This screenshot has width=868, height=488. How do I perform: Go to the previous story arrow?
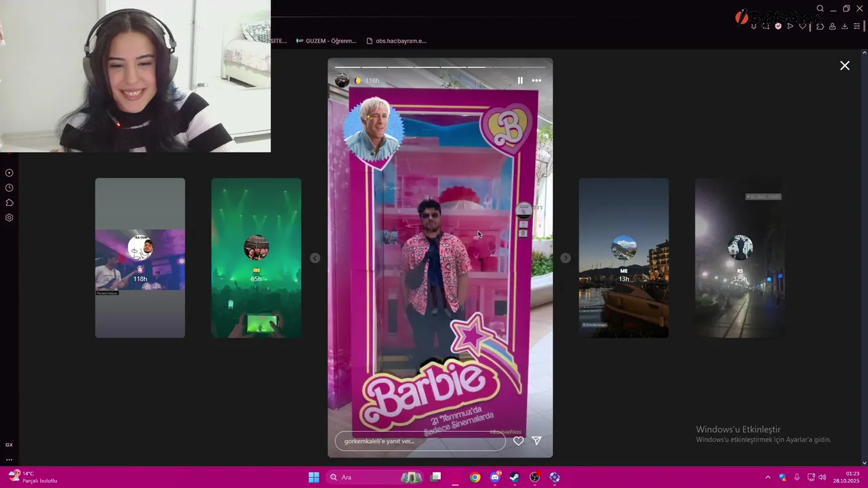coord(315,258)
